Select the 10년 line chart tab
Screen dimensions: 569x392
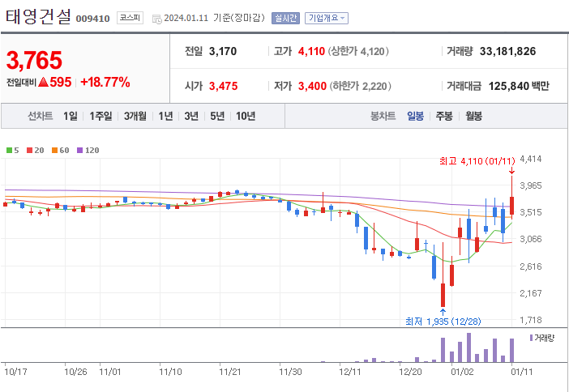pos(246,117)
